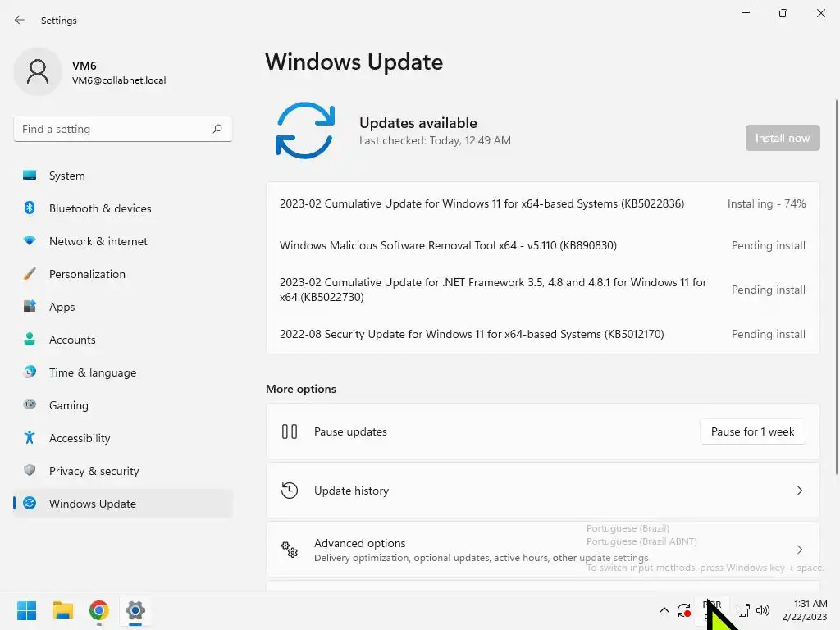The width and height of the screenshot is (840, 630).
Task: Click the Apps icon in sidebar
Action: pyautogui.click(x=30, y=307)
